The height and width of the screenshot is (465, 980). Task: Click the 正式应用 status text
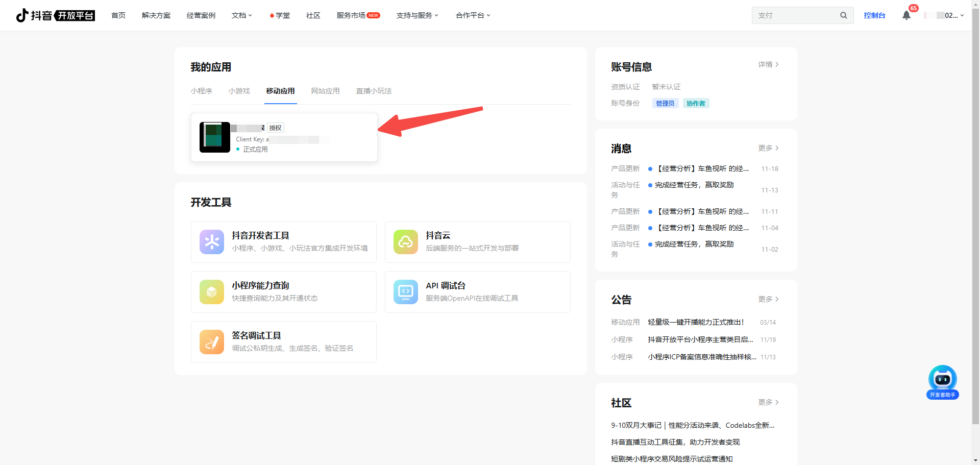[x=256, y=149]
